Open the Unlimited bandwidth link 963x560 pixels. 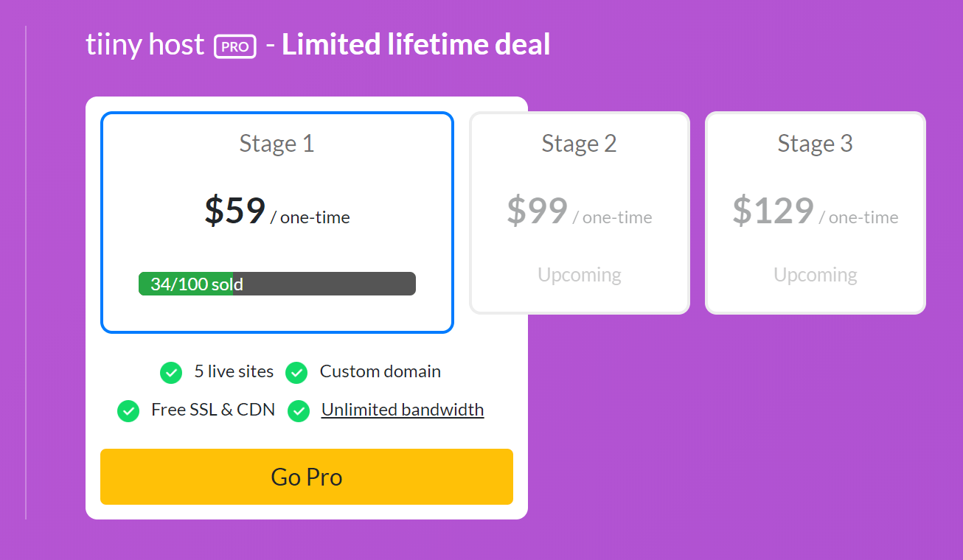(403, 410)
